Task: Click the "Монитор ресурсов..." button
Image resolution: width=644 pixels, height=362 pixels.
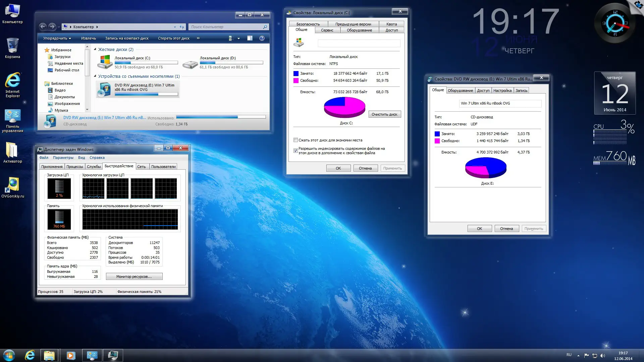Action: coord(134,277)
